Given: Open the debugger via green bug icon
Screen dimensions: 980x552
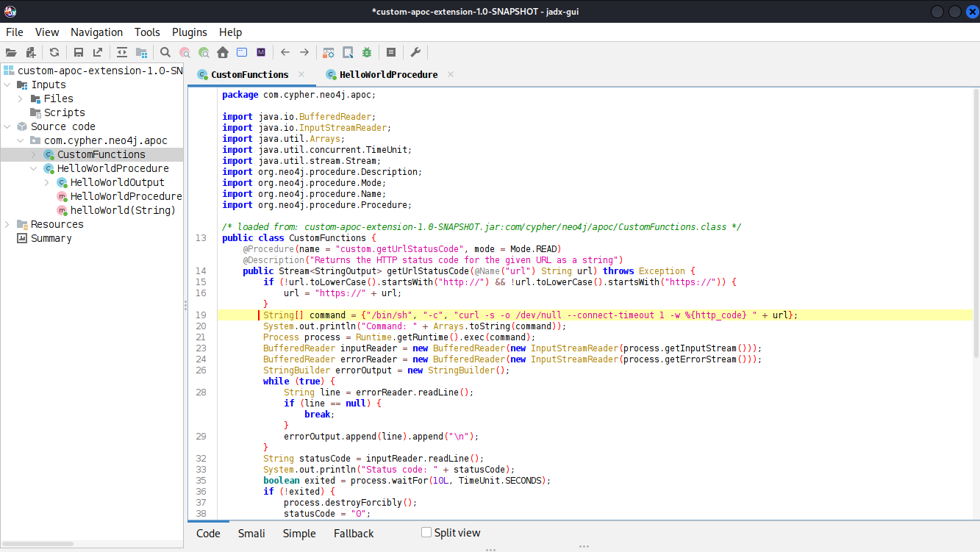Looking at the screenshot, I should pyautogui.click(x=367, y=52).
